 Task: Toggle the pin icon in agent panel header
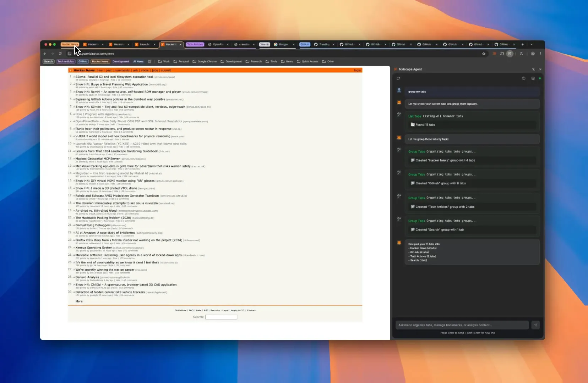(x=534, y=69)
